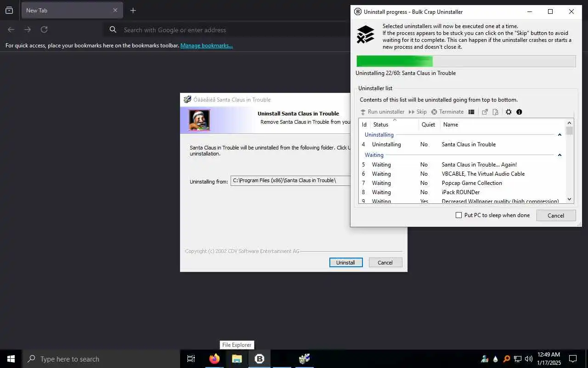The height and width of the screenshot is (368, 588).
Task: Click the Uninstalling group header label
Action: pos(379,135)
